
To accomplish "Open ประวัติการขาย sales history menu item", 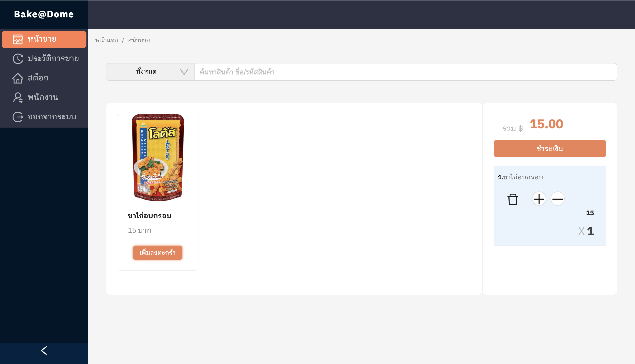I will click(44, 59).
